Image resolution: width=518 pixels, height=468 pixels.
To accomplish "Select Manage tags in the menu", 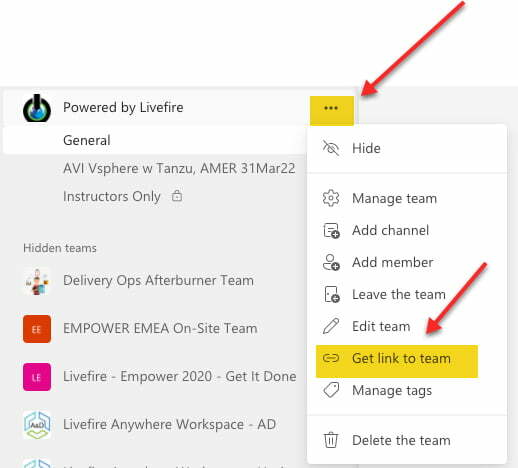I will pos(407,390).
